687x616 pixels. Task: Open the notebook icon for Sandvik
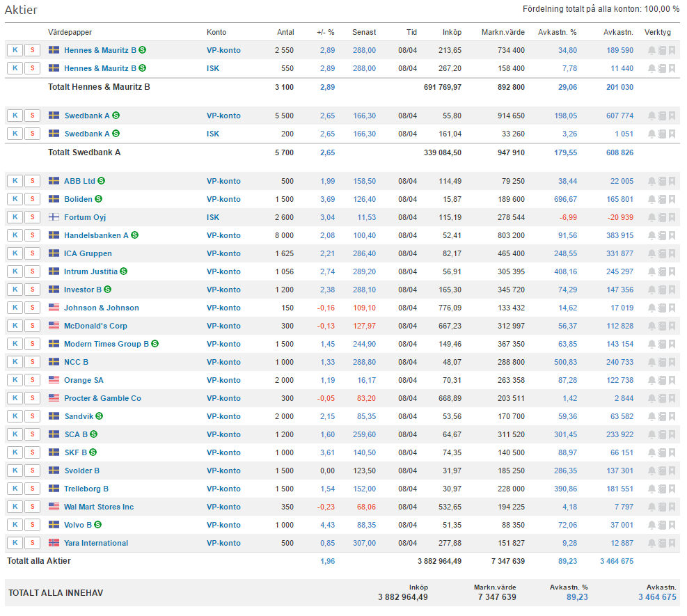pos(662,417)
